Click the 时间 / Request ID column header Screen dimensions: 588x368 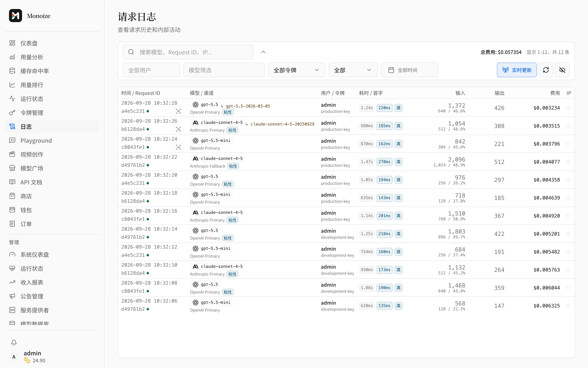pyautogui.click(x=141, y=93)
